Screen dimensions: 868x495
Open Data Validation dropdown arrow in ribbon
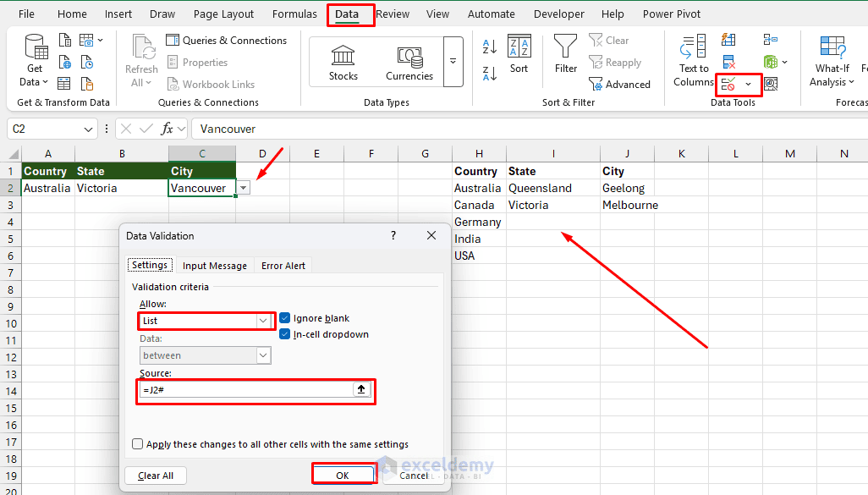tap(749, 84)
